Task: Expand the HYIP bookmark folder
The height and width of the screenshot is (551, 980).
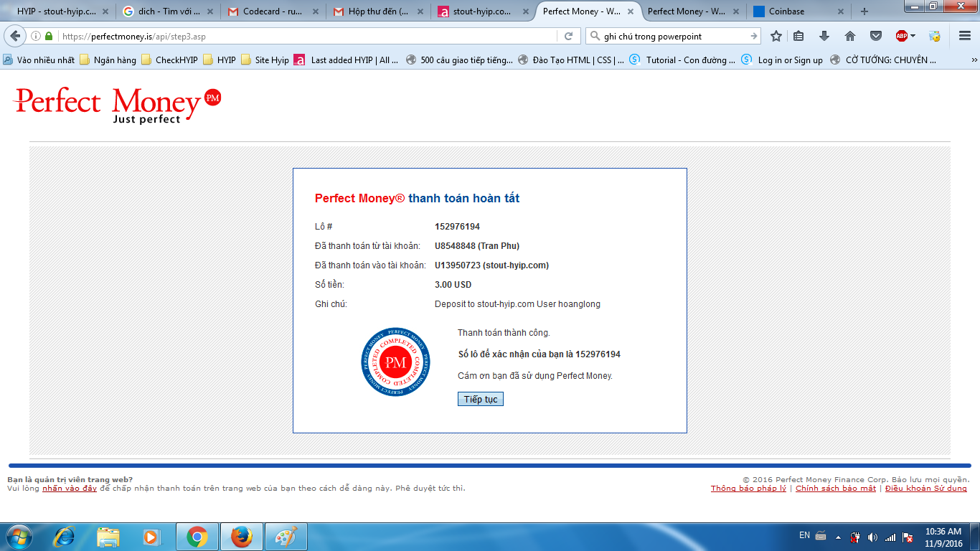Action: point(220,60)
